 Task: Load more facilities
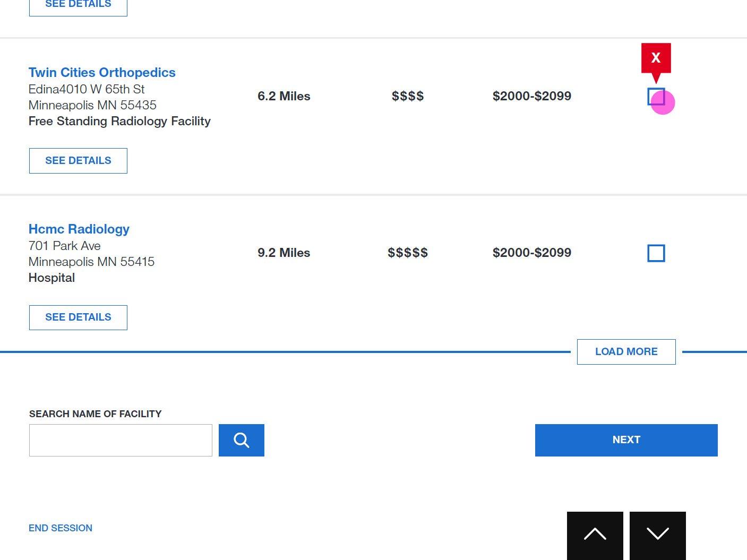point(626,352)
